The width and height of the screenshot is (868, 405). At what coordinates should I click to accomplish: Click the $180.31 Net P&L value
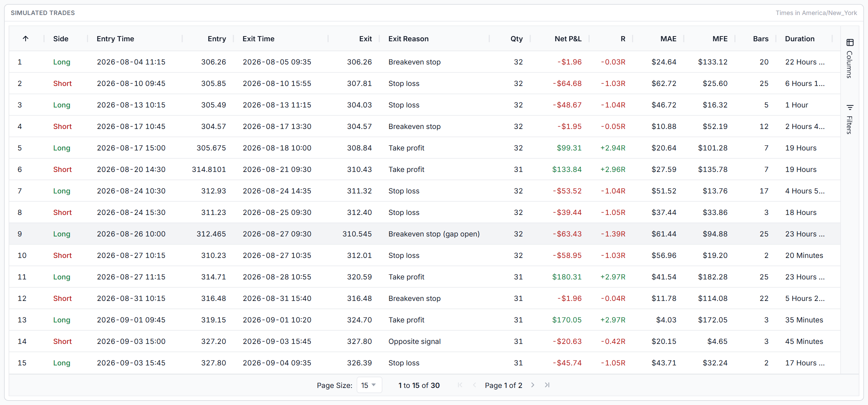[567, 277]
